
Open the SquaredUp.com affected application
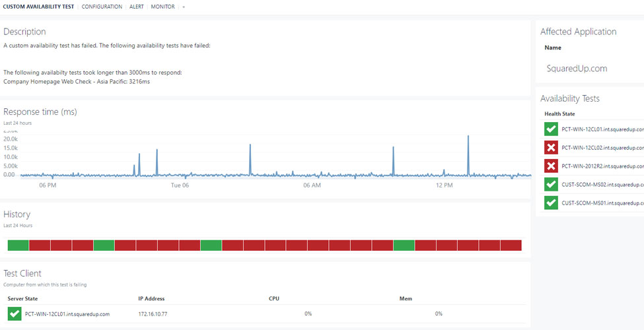tap(577, 69)
